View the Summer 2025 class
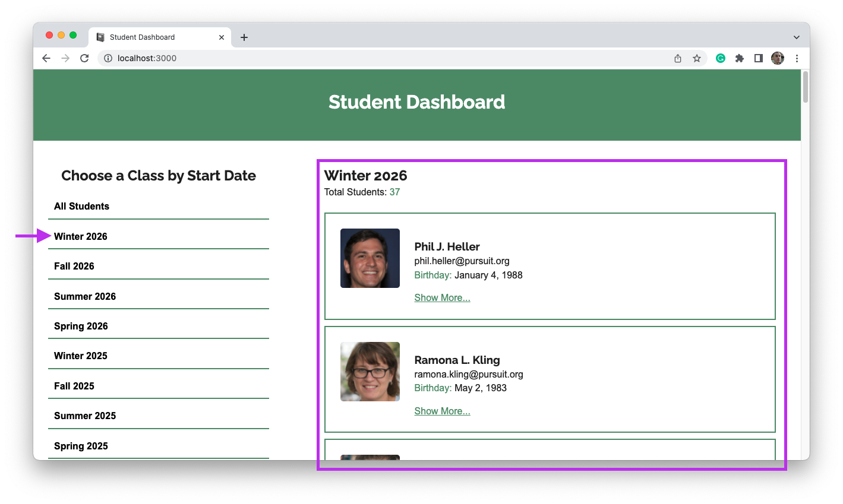 (x=159, y=416)
